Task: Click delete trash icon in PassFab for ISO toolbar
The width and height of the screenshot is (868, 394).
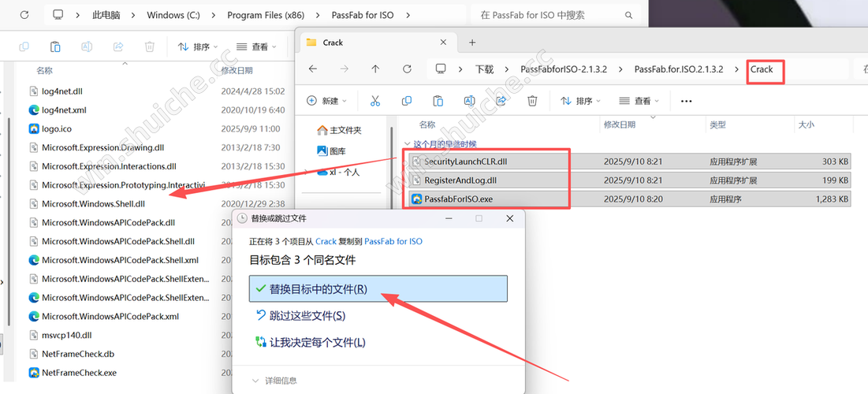Action: tap(150, 47)
